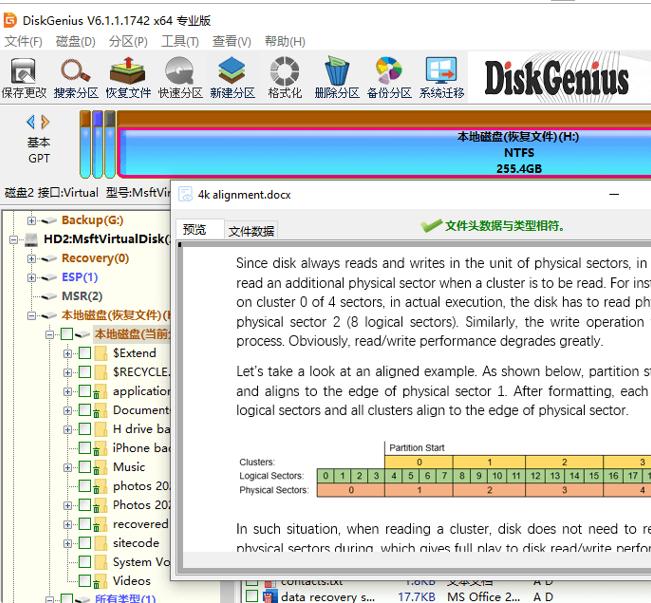Click the 17.7KB file size cell

[416, 597]
